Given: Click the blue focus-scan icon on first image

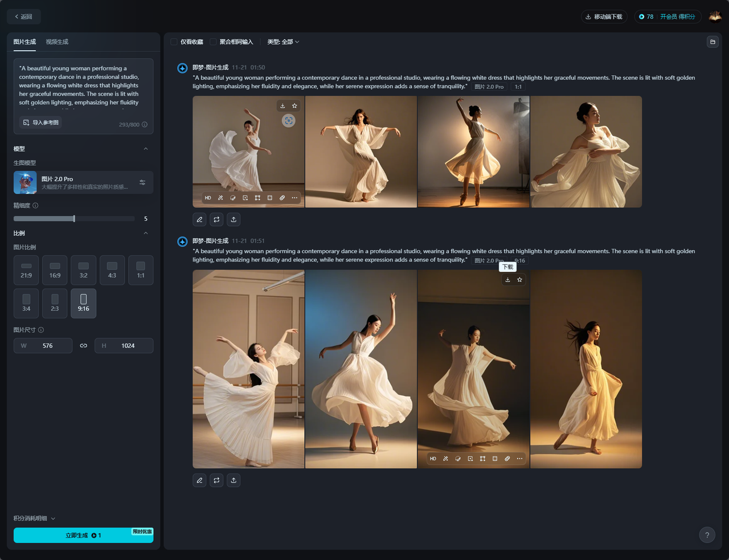Looking at the screenshot, I should tap(289, 121).
